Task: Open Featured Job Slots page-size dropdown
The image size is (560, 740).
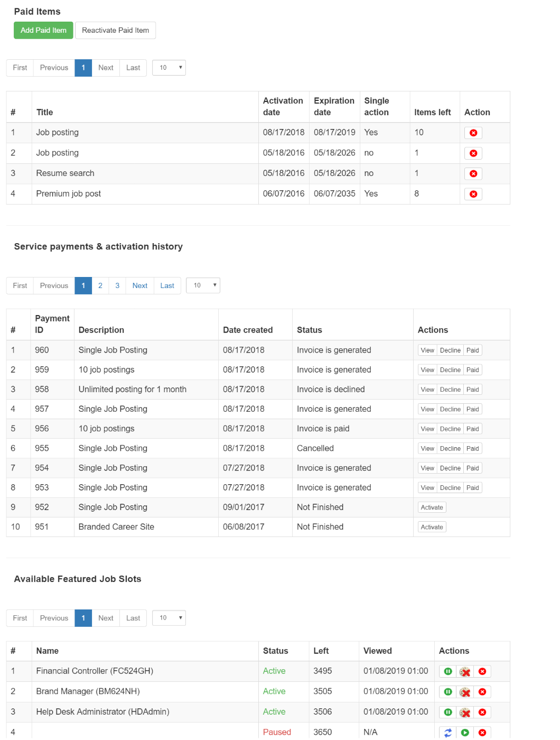Action: (x=169, y=618)
